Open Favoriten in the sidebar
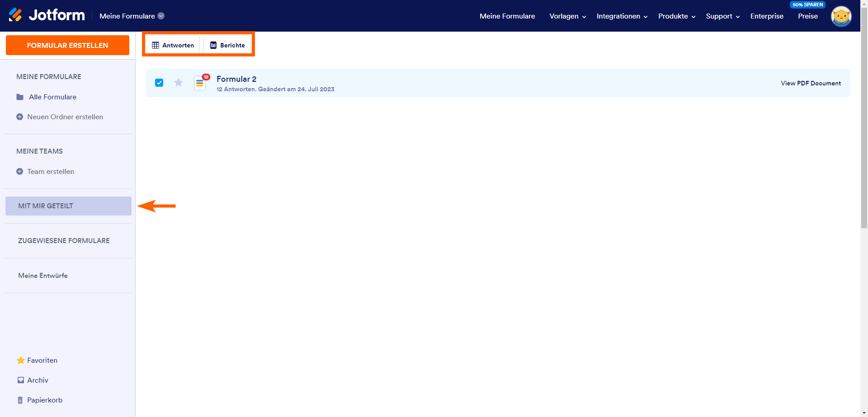Image resolution: width=868 pixels, height=417 pixels. click(37, 360)
